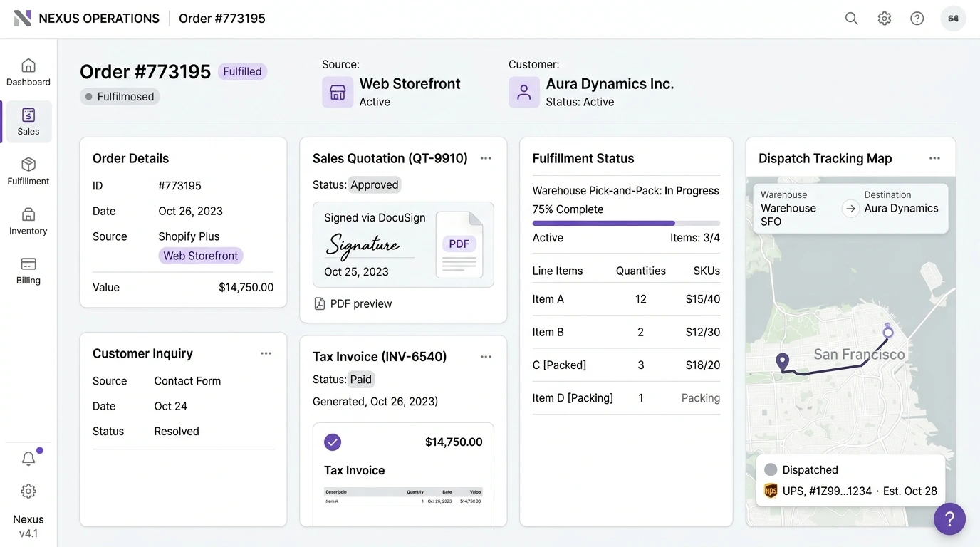Open Inventory in sidebar
The height and width of the screenshot is (547, 980).
pos(28,222)
